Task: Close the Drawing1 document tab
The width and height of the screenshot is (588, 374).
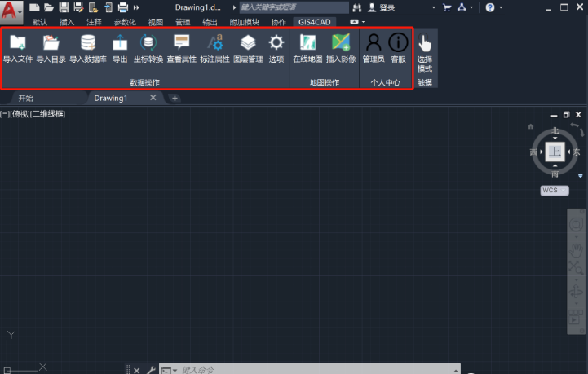Action: (153, 98)
